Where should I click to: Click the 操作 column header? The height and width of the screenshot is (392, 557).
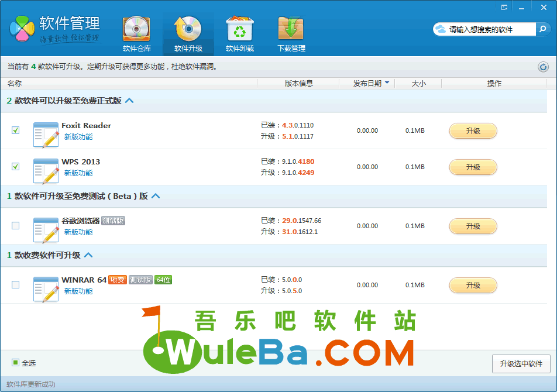click(494, 84)
